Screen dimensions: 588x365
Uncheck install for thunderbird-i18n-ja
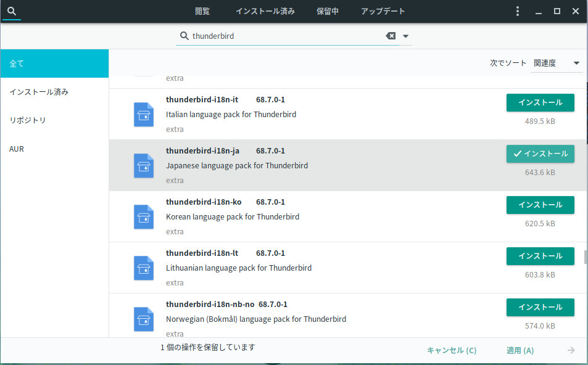pyautogui.click(x=540, y=154)
